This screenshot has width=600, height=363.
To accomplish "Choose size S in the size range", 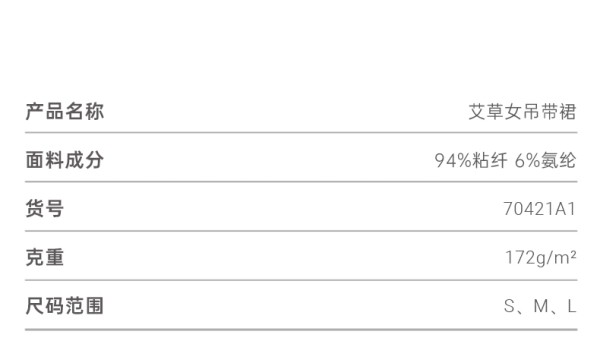I will point(509,306).
